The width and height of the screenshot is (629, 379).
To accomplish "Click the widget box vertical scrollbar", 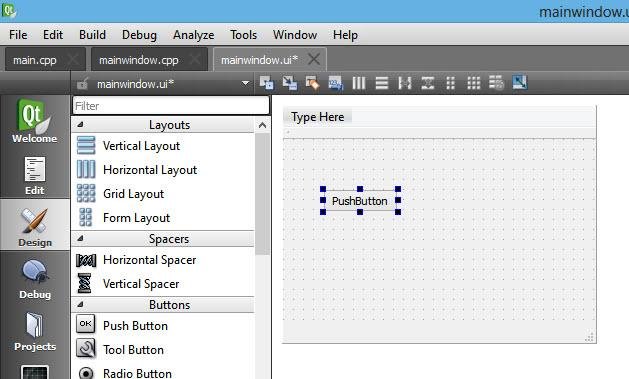I will [x=262, y=194].
